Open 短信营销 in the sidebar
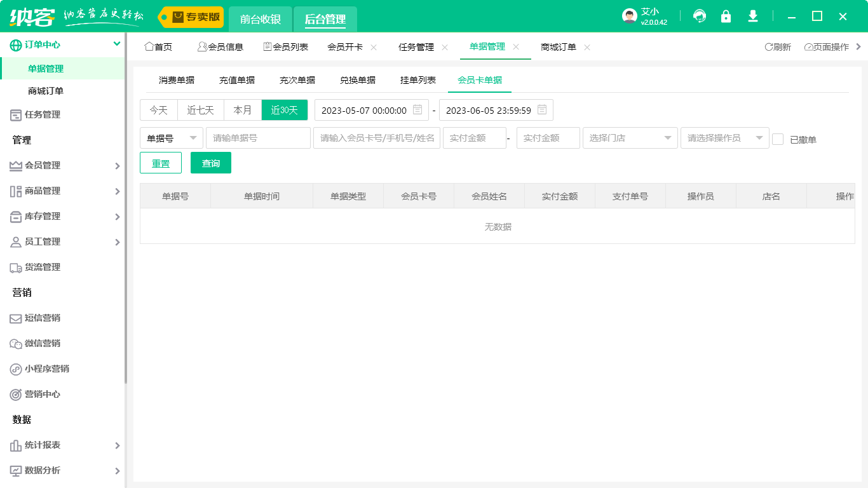 41,318
